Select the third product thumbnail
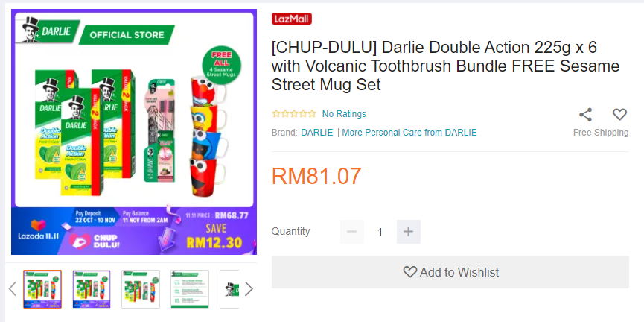 (141, 289)
